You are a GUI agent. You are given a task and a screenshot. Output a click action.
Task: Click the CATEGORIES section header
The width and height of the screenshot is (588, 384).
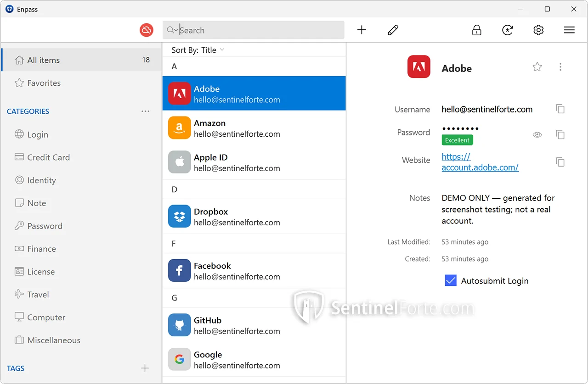tap(28, 111)
